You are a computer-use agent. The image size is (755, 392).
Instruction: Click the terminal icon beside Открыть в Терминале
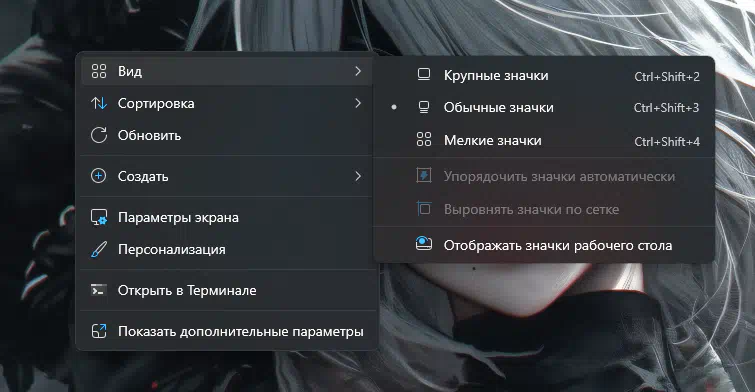[99, 290]
